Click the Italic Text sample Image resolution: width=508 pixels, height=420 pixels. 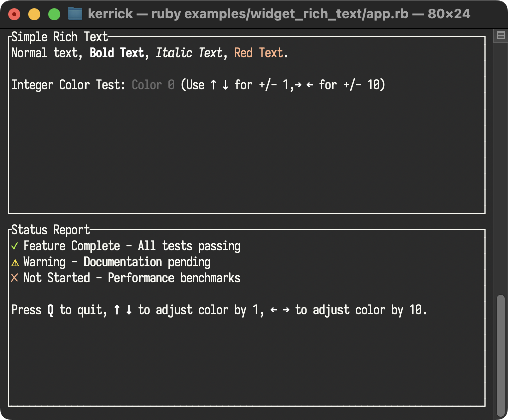point(189,53)
